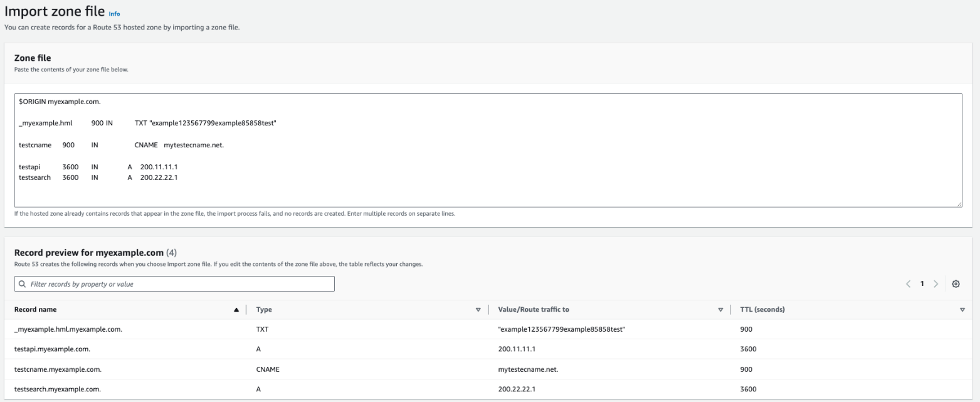Screen dimensions: 980x402
Task: Click A type cell in testapi row
Action: pyautogui.click(x=258, y=349)
